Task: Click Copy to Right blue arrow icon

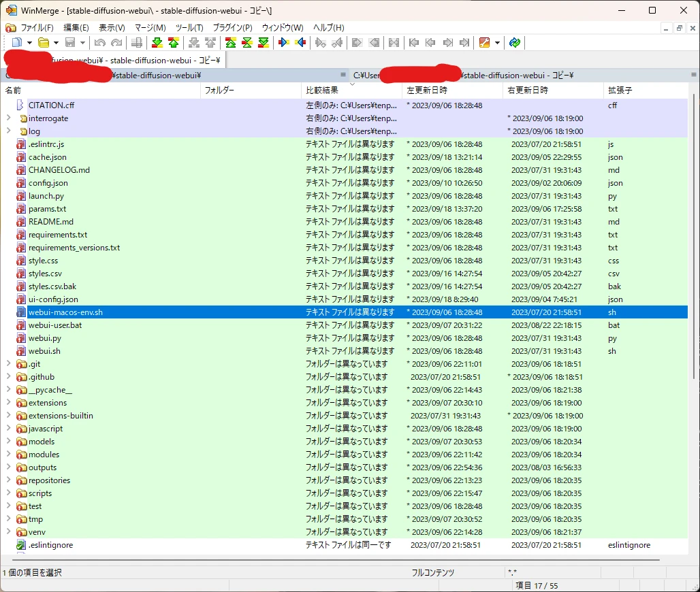Action: click(x=283, y=43)
